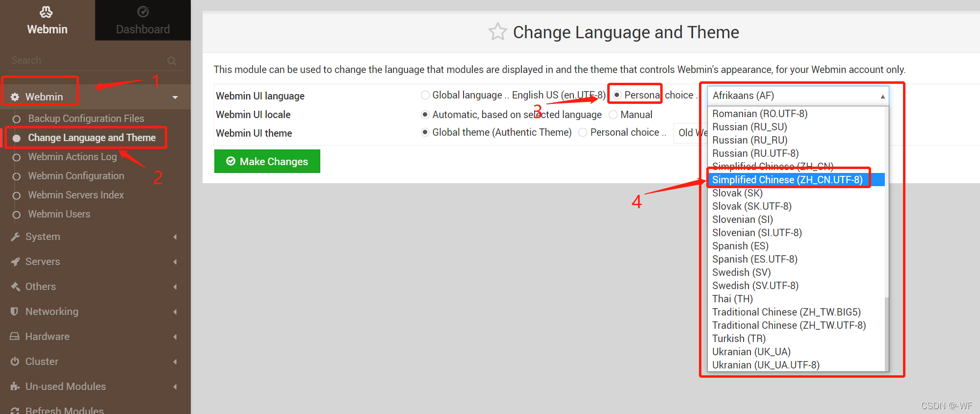
Task: Select Personal choice language radio
Action: (617, 95)
